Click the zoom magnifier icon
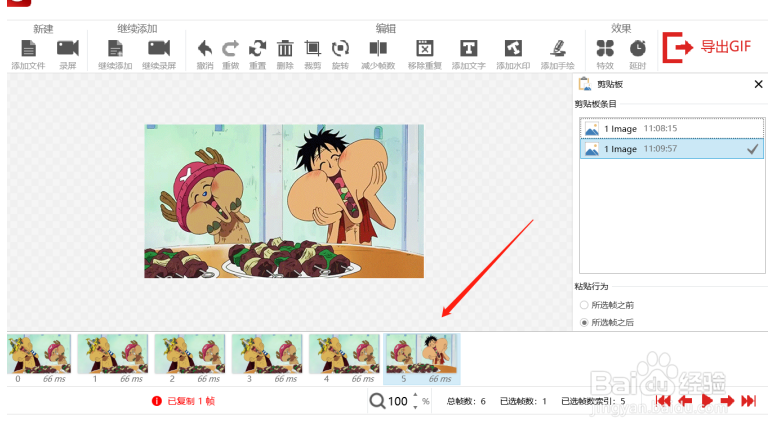The width and height of the screenshot is (769, 434). (x=377, y=401)
